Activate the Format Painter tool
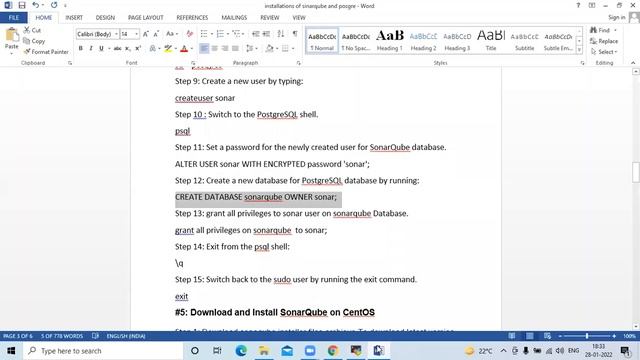This screenshot has height=360, width=640. coord(46,52)
